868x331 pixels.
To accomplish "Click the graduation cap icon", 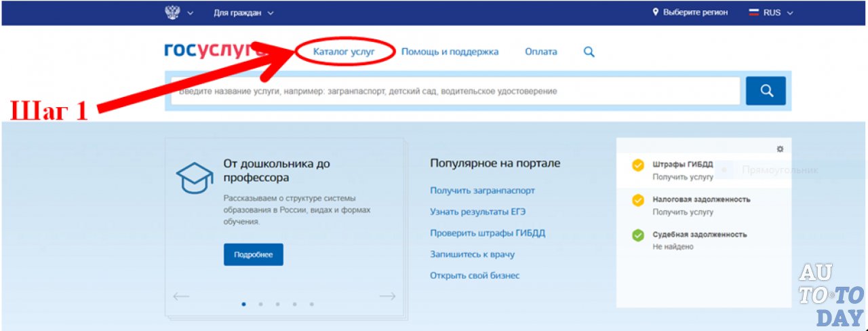I will [195, 178].
